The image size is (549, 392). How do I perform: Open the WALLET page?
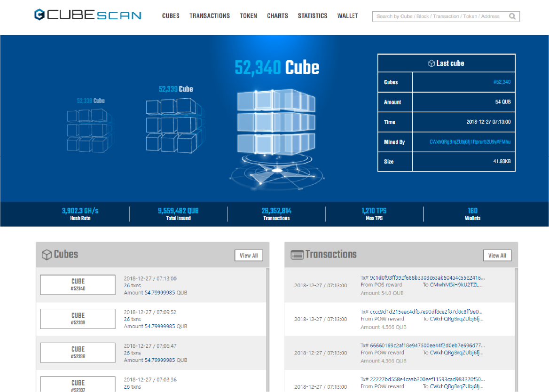(347, 16)
